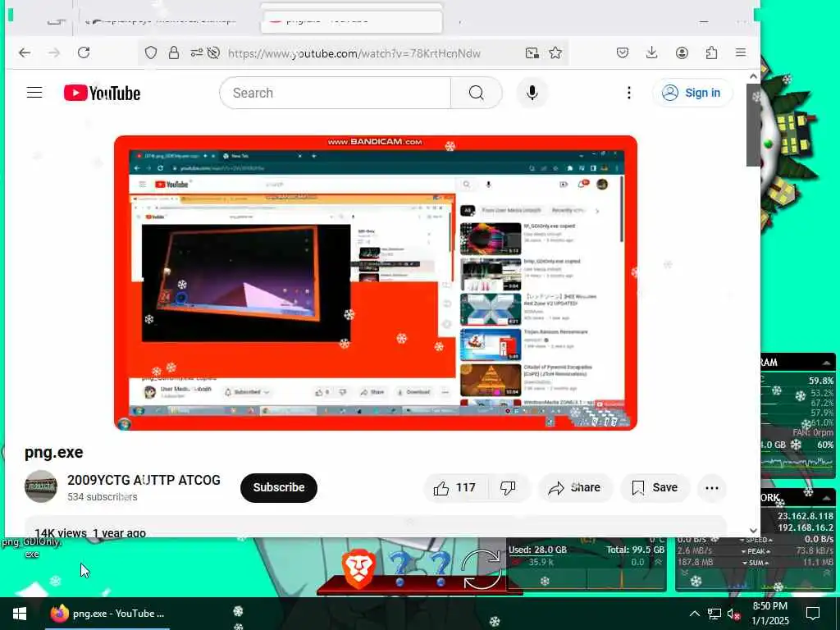
Task: Open more actions ellipsis beside Save
Action: 712,487
